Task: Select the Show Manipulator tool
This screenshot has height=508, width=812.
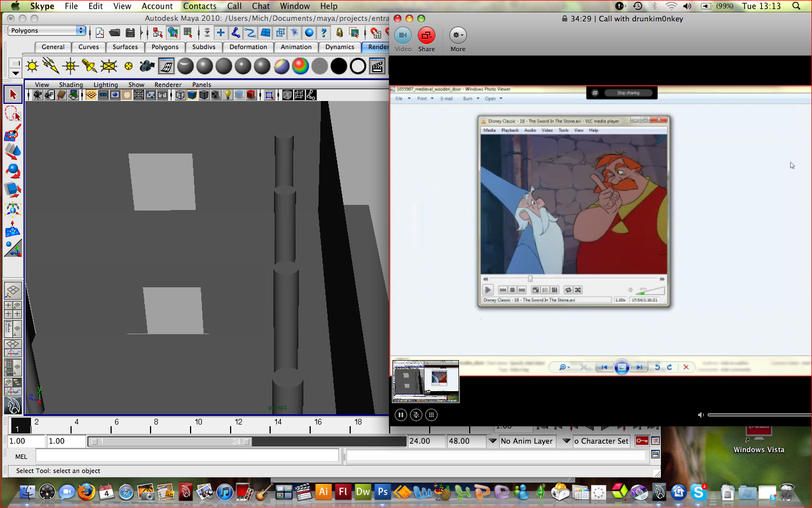Action: click(x=13, y=248)
